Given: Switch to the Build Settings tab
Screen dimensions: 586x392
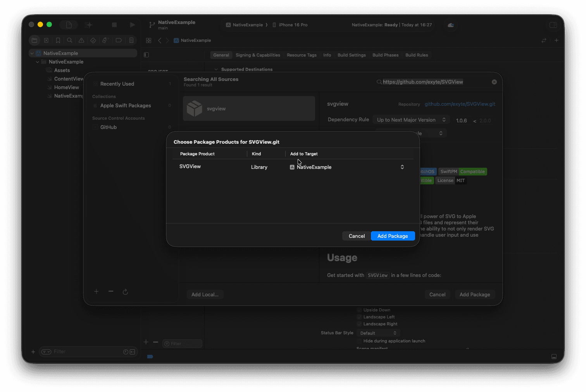Looking at the screenshot, I should [x=352, y=55].
